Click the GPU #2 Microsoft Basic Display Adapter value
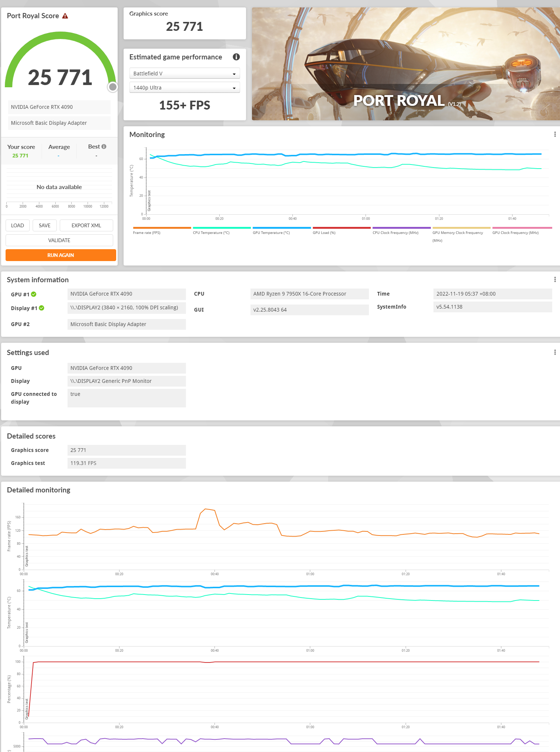This screenshot has height=752, width=560. tap(127, 324)
